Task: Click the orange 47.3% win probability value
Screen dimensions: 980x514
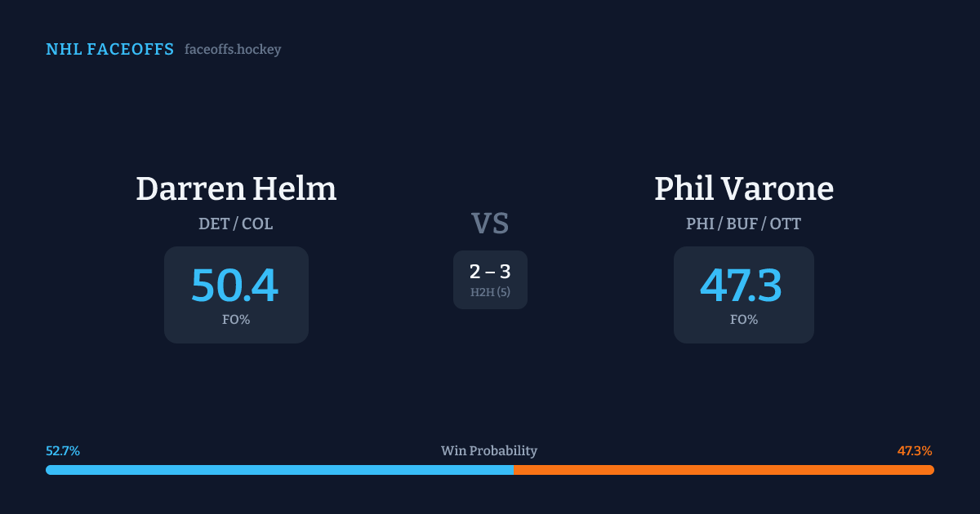Action: point(915,451)
